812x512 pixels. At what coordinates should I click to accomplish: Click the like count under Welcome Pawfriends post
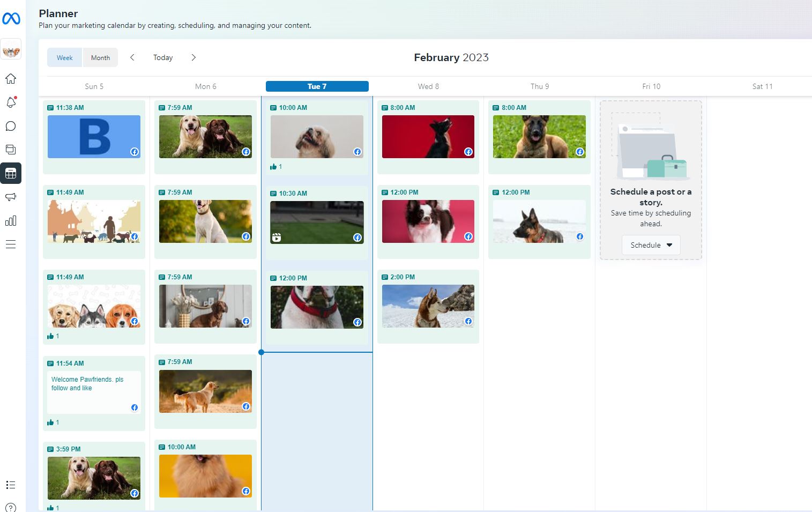[x=53, y=422]
